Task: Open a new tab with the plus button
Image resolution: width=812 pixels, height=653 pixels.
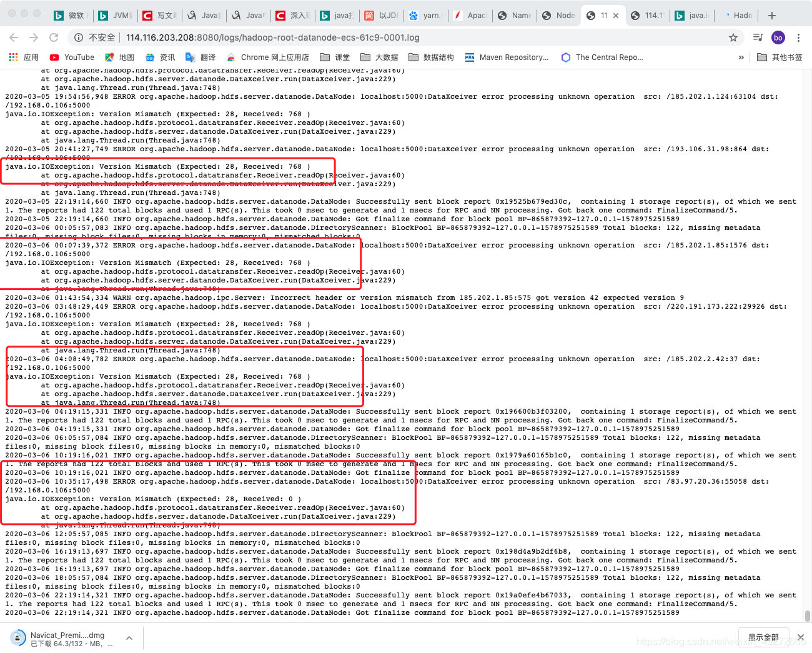Action: click(772, 15)
